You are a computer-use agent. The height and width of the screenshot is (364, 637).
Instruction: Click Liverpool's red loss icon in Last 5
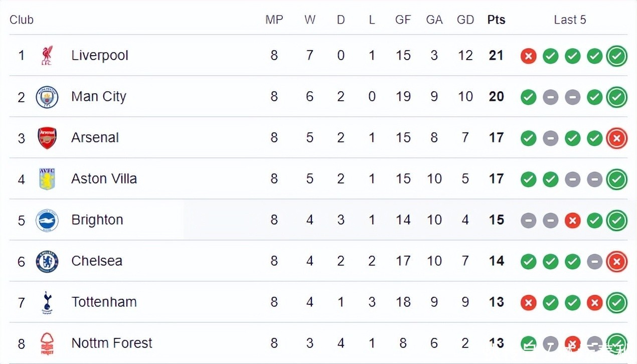tap(528, 56)
